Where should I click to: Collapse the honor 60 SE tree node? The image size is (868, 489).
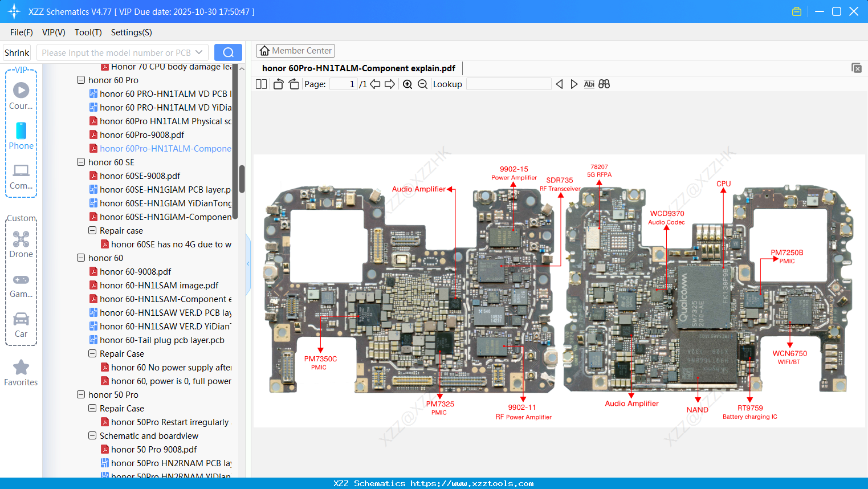[x=81, y=162]
